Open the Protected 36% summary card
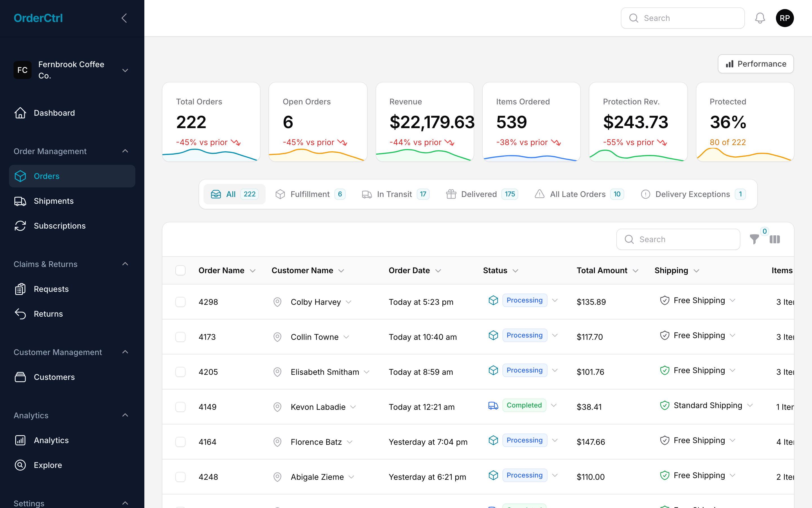Image resolution: width=812 pixels, height=508 pixels. [x=745, y=122]
